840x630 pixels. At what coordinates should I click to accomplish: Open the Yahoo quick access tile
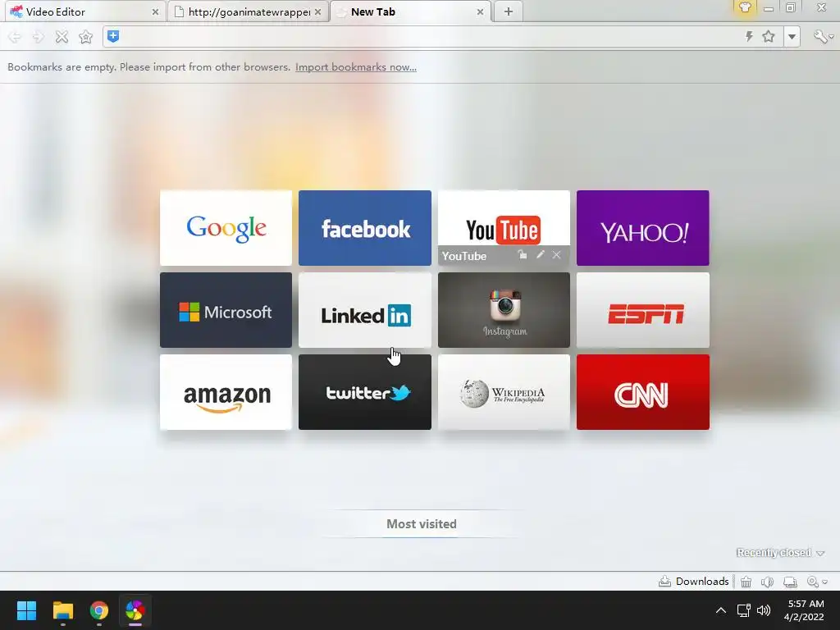pos(643,228)
